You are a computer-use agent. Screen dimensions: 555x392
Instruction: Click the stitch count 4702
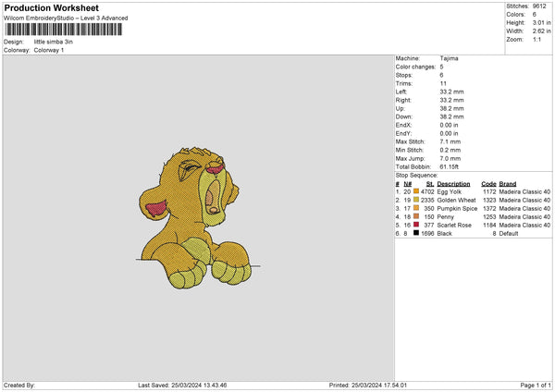click(x=427, y=191)
